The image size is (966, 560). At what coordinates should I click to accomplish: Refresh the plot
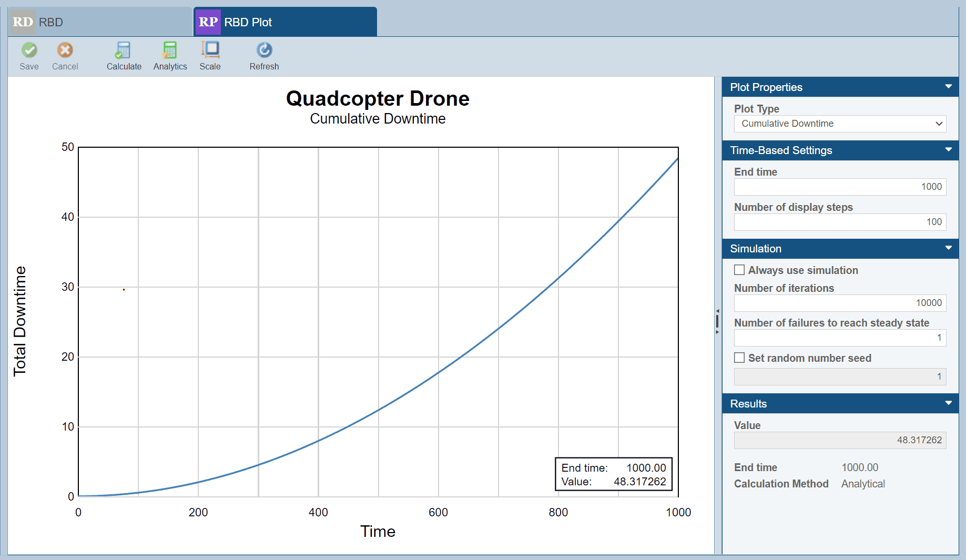pyautogui.click(x=264, y=50)
